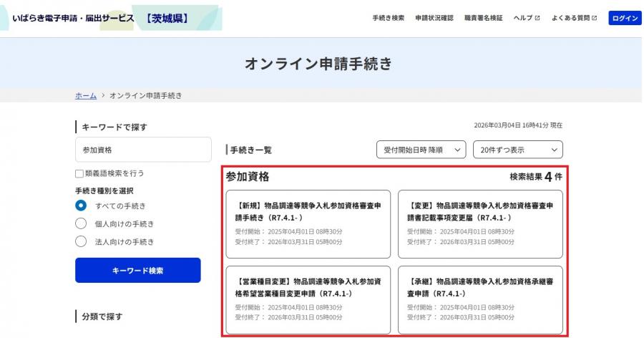Click the キーワード検索 button
Image resolution: width=644 pixels, height=338 pixels.
137,270
